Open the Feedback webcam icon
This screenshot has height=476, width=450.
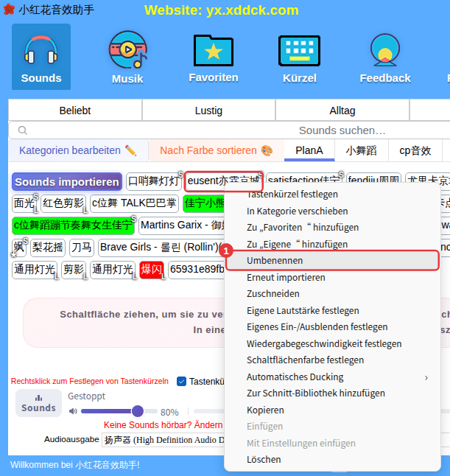coord(385,58)
